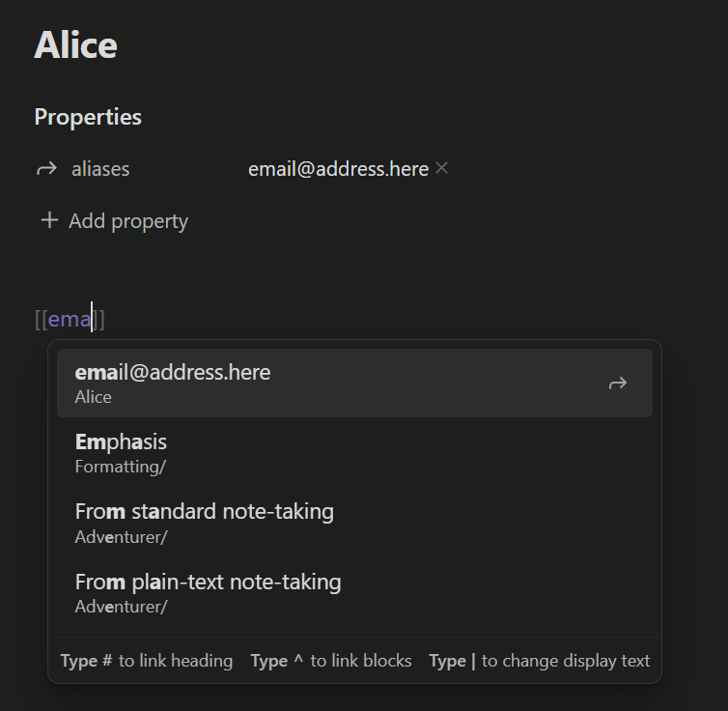Click empty space after the alias remove X
The height and width of the screenshot is (711, 728).
pyautogui.click(x=579, y=169)
